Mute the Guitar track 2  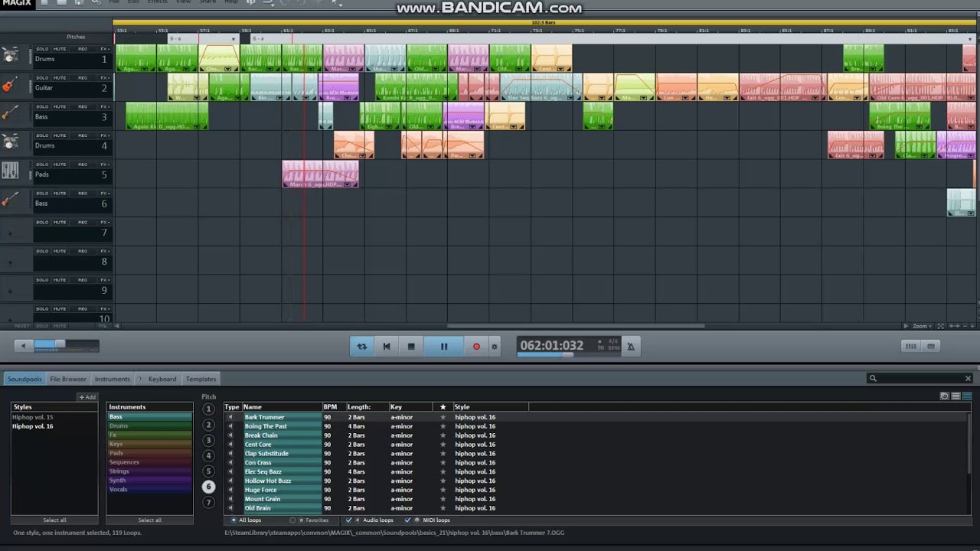(60, 78)
